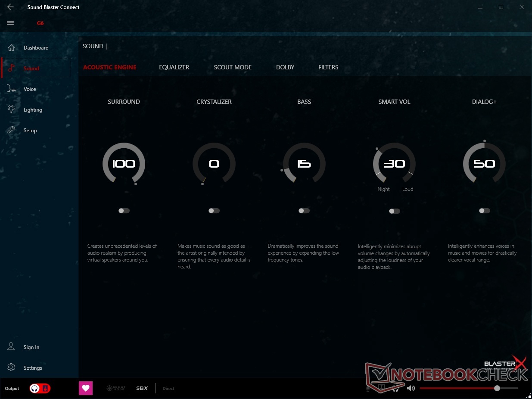The width and height of the screenshot is (532, 399).
Task: Switch to the Equalizer tab
Action: pyautogui.click(x=174, y=67)
